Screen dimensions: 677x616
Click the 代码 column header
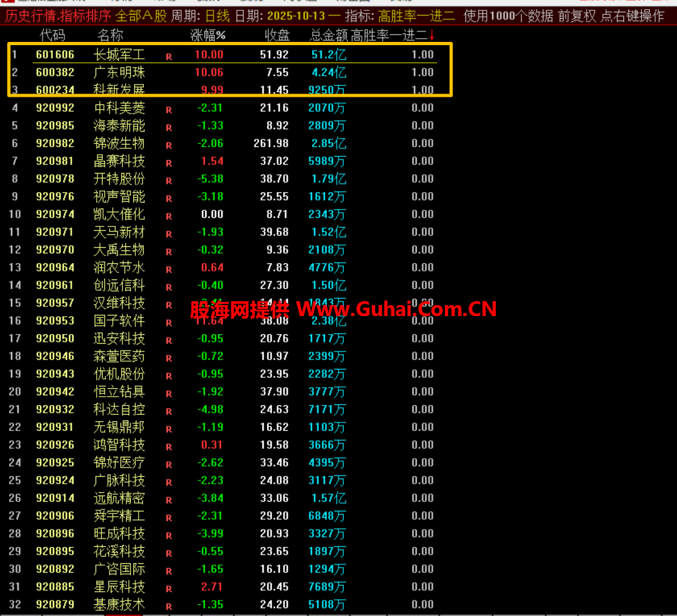[52, 35]
